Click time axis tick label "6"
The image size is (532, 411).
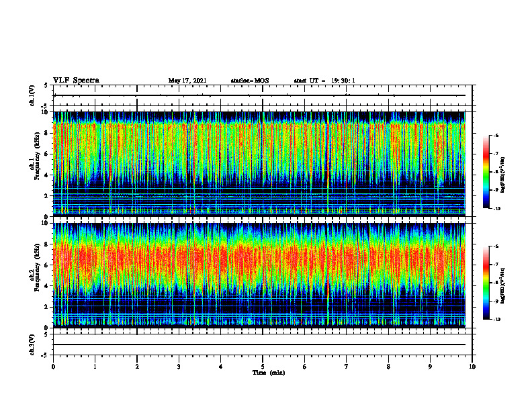click(x=304, y=367)
